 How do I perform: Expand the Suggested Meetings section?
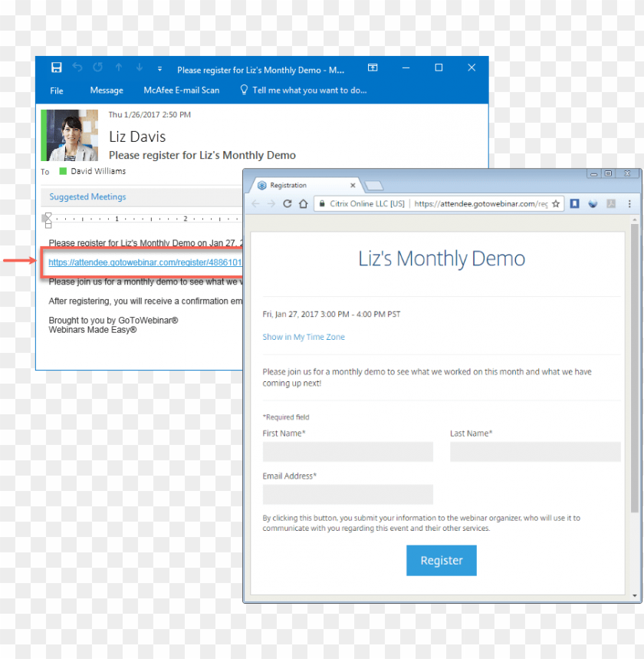87,197
